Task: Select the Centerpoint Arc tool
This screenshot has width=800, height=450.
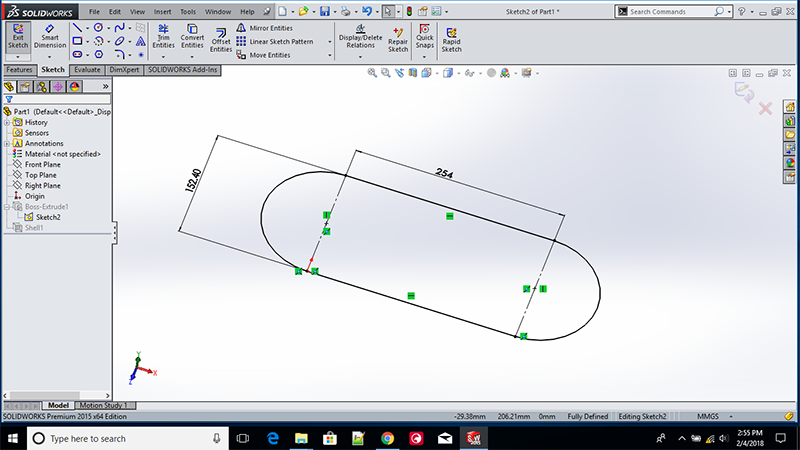Action: coord(98,41)
